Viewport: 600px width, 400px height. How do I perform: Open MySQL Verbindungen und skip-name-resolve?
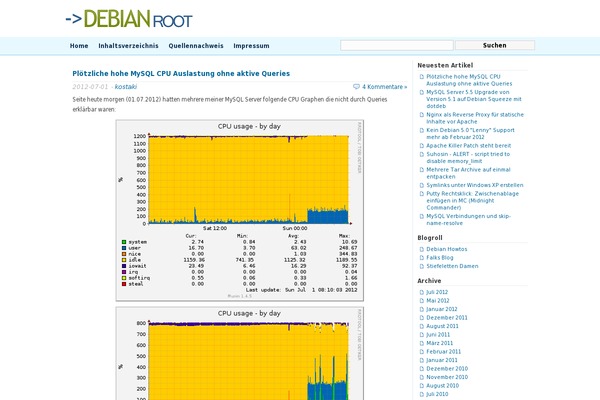pyautogui.click(x=468, y=219)
